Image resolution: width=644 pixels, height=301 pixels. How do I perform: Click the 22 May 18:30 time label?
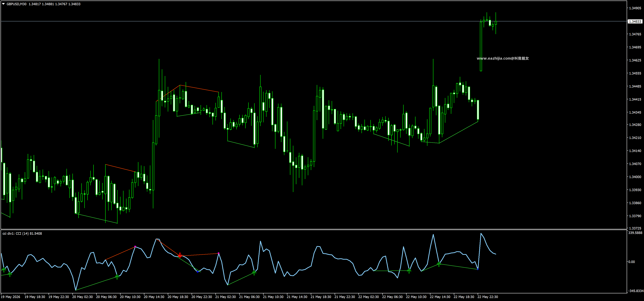tap(464, 297)
